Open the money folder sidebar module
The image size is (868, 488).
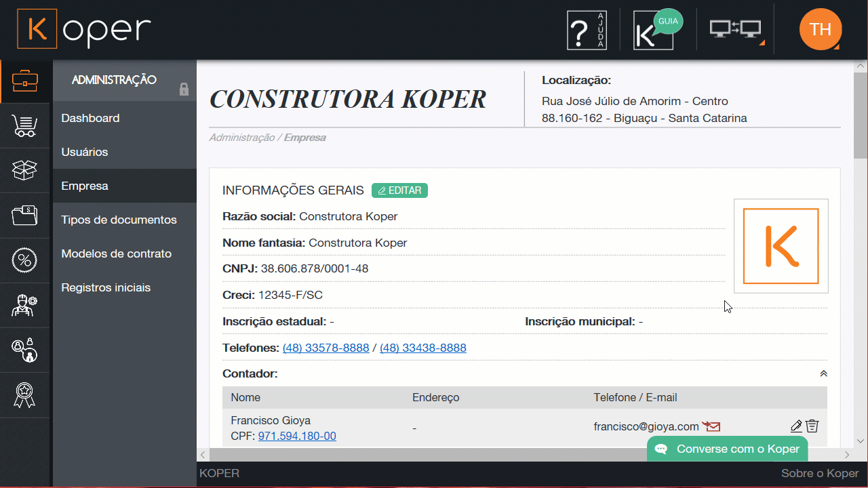(25, 216)
